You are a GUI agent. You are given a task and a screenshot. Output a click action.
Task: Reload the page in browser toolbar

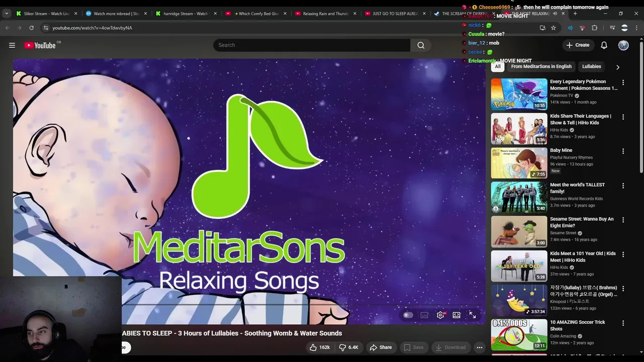coord(31,28)
